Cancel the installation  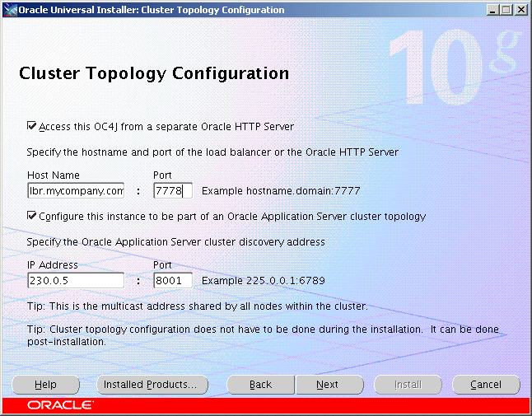coord(486,385)
